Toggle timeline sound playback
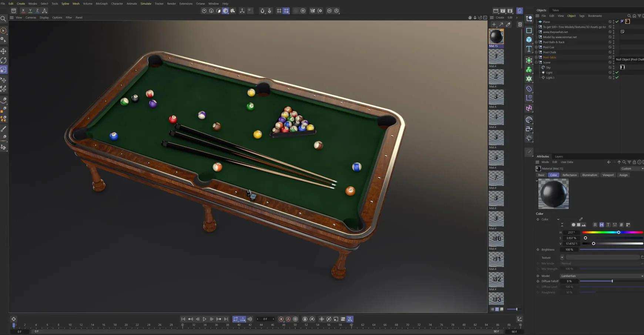644x335 pixels. 250,319
